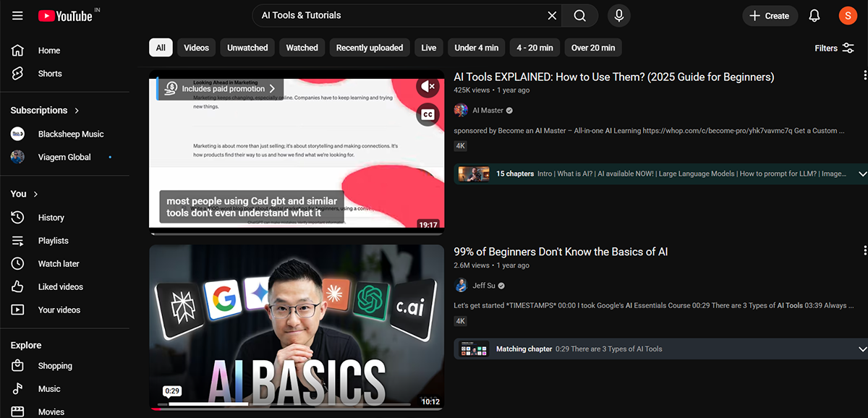
Task: Expand the 15 chapters row
Action: point(862,174)
